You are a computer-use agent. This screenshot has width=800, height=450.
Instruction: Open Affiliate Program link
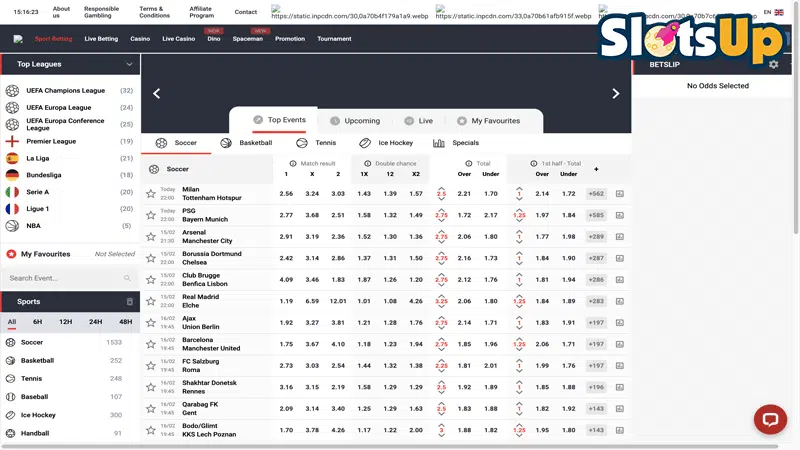click(x=202, y=12)
